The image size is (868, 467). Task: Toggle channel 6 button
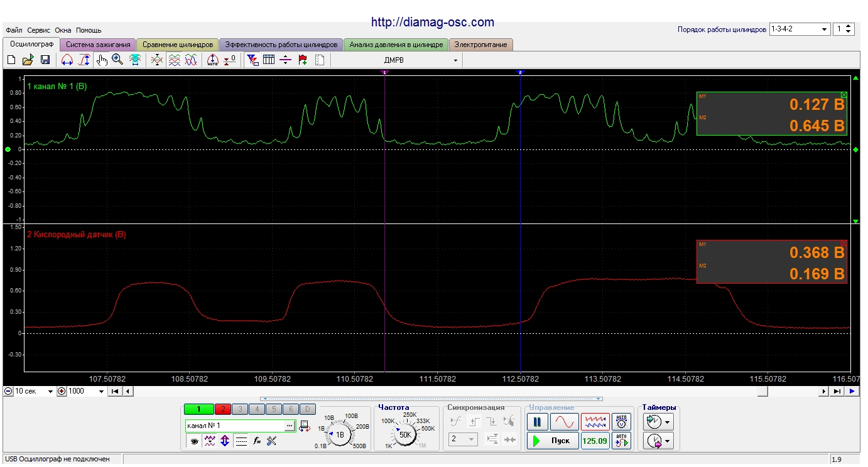pyautogui.click(x=290, y=409)
